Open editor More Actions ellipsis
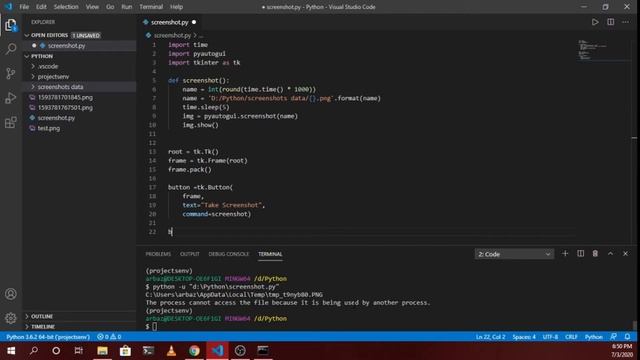640x360 pixels. coord(625,22)
